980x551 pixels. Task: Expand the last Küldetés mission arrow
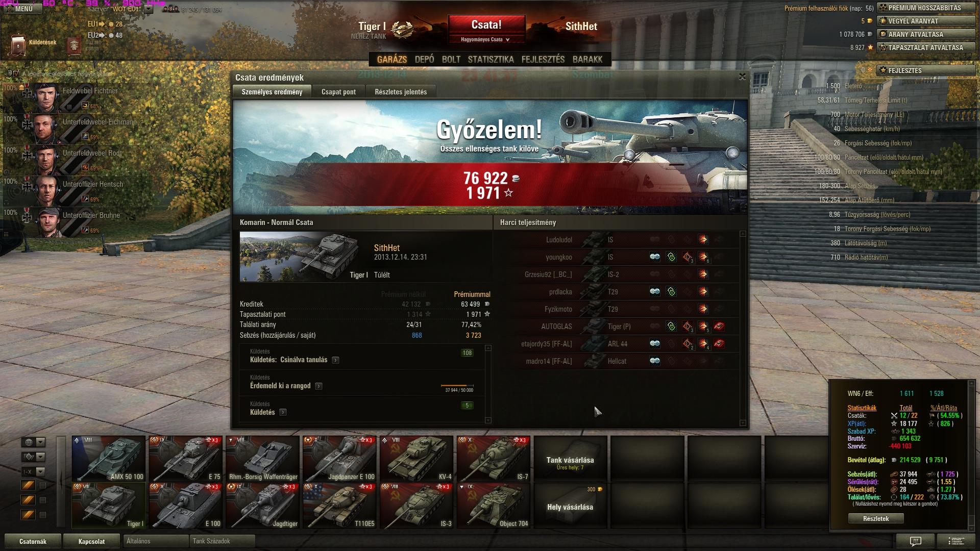(283, 412)
